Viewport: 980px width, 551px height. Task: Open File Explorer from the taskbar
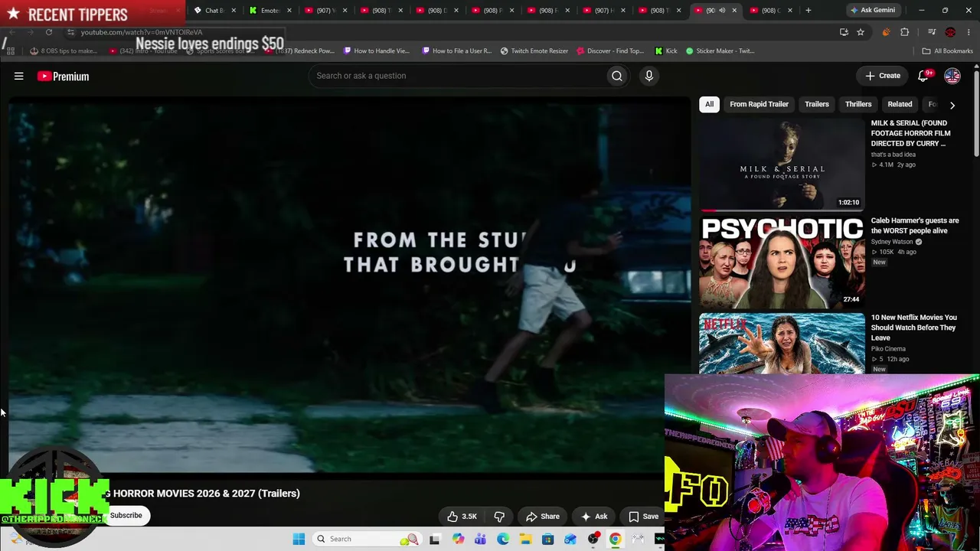[x=525, y=539]
